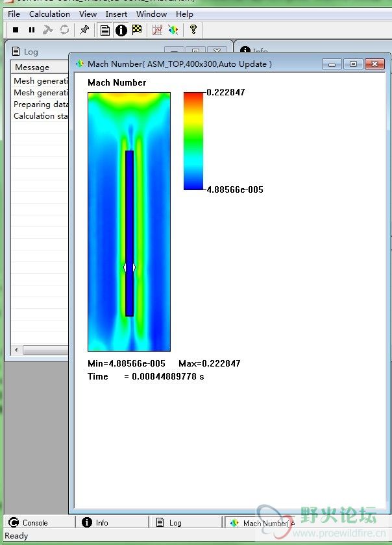Click the Time = 0.00844889778 s text
Screen dimensions: 392x545
[x=146, y=376]
